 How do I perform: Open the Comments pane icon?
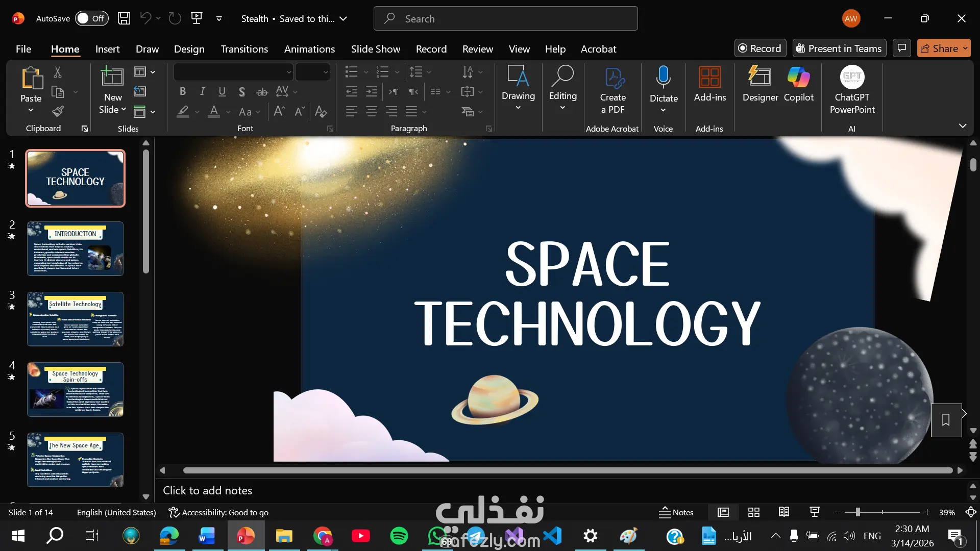(x=902, y=48)
